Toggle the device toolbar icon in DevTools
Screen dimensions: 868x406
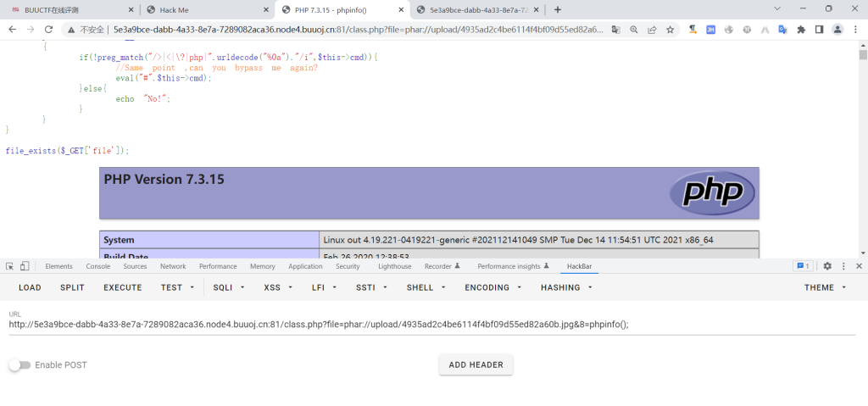[25, 266]
